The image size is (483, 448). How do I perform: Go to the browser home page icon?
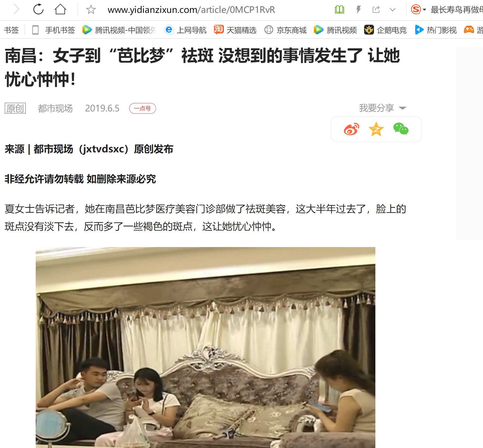pyautogui.click(x=60, y=9)
